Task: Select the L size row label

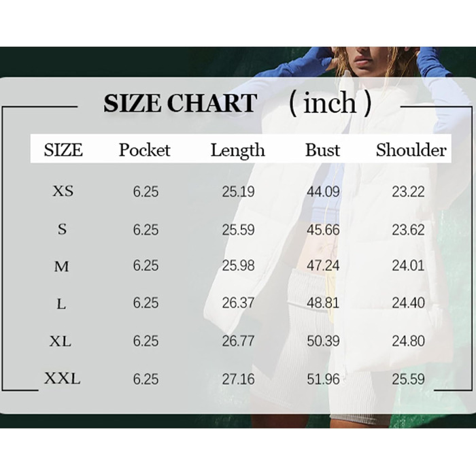Action: point(61,304)
